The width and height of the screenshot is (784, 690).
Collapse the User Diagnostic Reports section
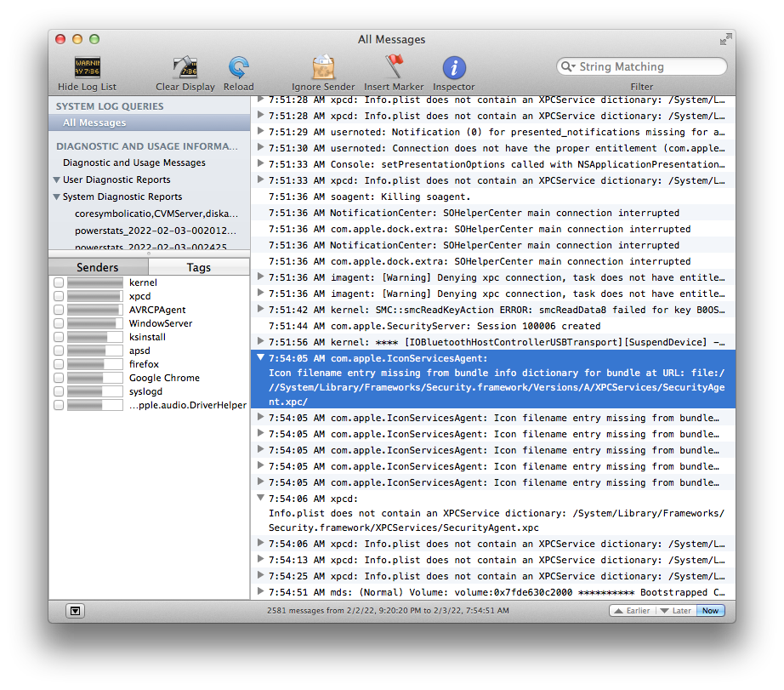[x=56, y=180]
